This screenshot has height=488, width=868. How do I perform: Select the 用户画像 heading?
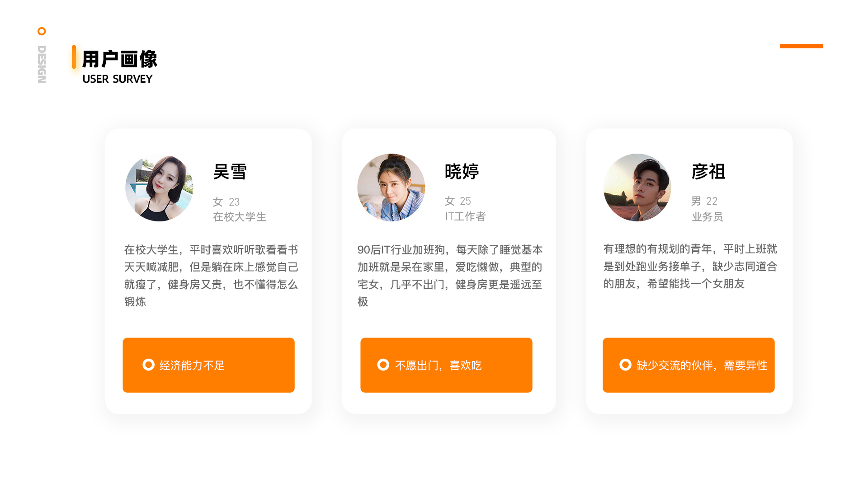pyautogui.click(x=120, y=59)
